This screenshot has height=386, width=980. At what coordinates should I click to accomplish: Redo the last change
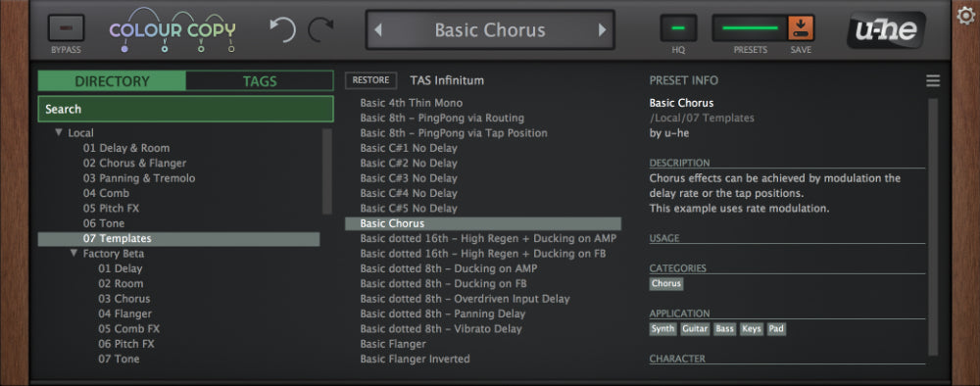point(321,29)
